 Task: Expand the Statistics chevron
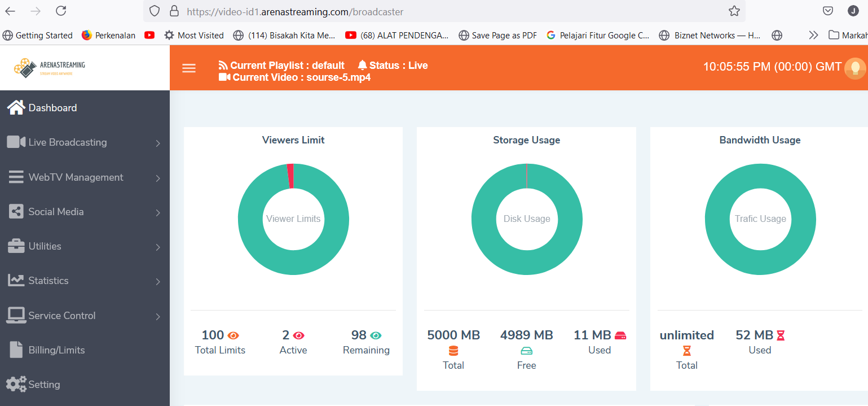click(158, 281)
